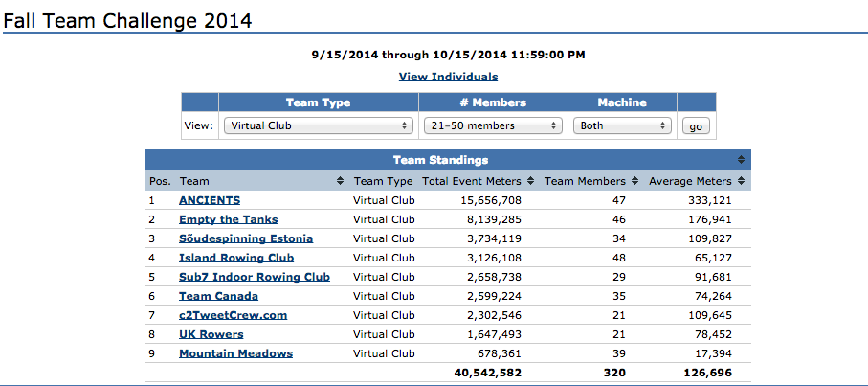Open the # Members dropdown

pyautogui.click(x=493, y=125)
